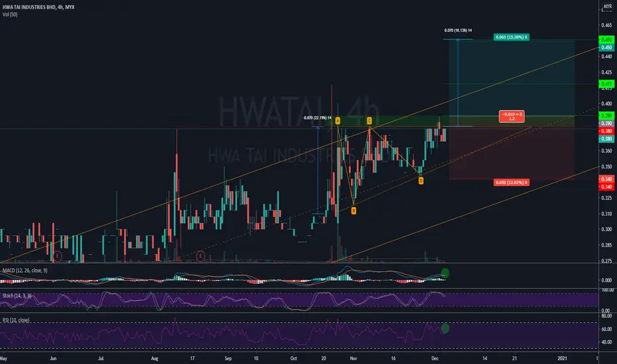Image resolution: width=617 pixels, height=364 pixels.
Task: Click the red 0.380 price tag
Action: pyautogui.click(x=606, y=131)
